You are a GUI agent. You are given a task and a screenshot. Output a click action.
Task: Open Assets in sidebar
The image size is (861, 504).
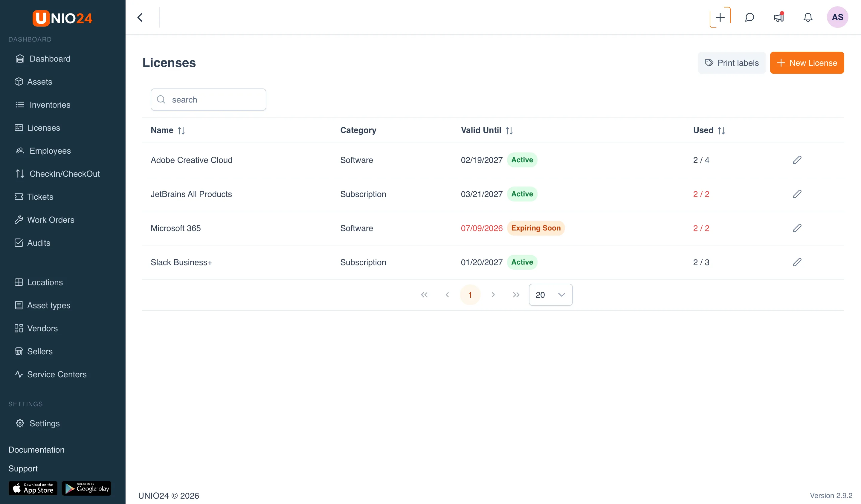(x=33, y=82)
